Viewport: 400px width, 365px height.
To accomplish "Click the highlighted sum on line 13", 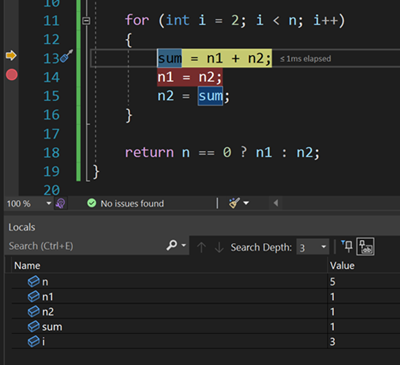I will 170,58.
